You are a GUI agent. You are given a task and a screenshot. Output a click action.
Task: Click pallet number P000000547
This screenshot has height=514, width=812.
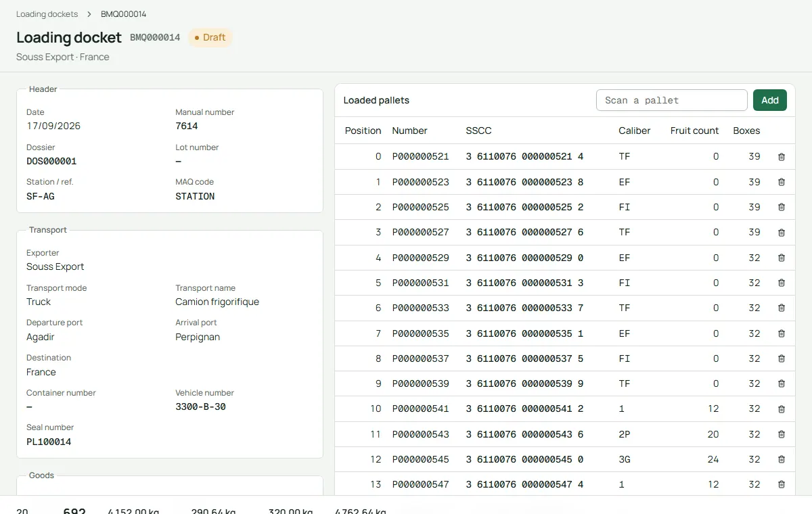tap(421, 484)
